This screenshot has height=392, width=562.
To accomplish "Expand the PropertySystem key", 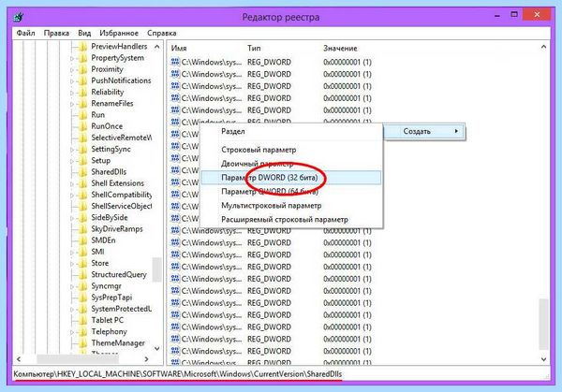I will [x=72, y=58].
